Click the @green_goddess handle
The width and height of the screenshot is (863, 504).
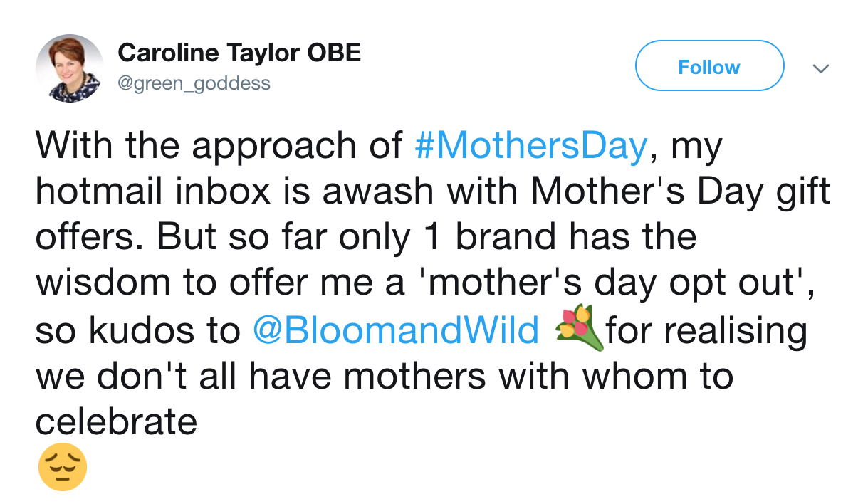point(194,83)
